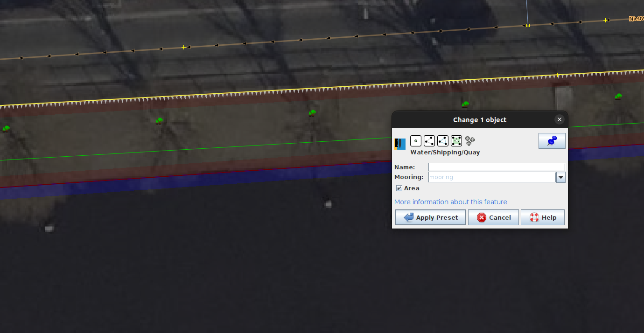This screenshot has height=333, width=644.
Task: Click into the Name text field
Action: [x=497, y=167]
